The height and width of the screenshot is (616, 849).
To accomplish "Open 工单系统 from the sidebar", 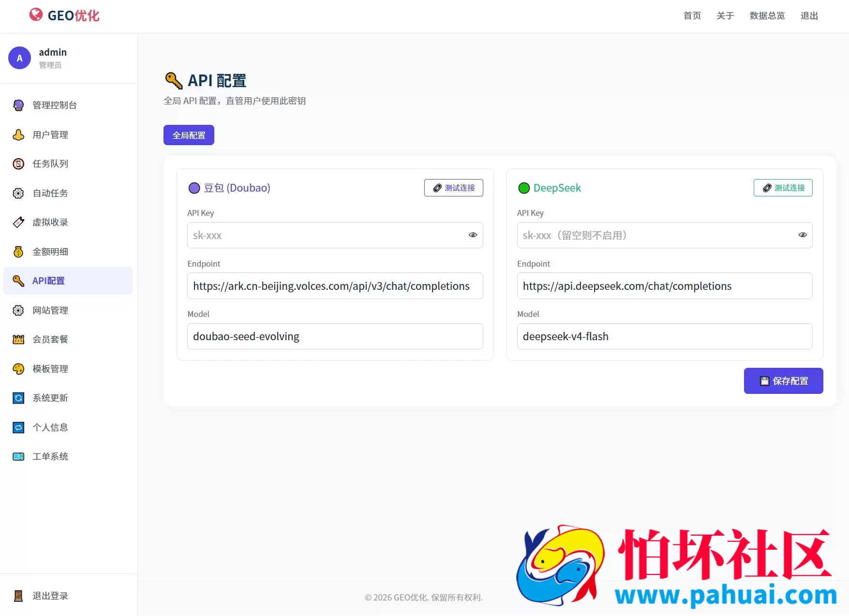I will click(x=68, y=456).
